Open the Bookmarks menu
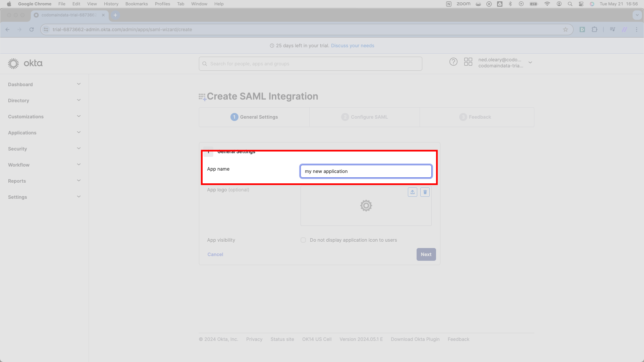 tap(137, 4)
